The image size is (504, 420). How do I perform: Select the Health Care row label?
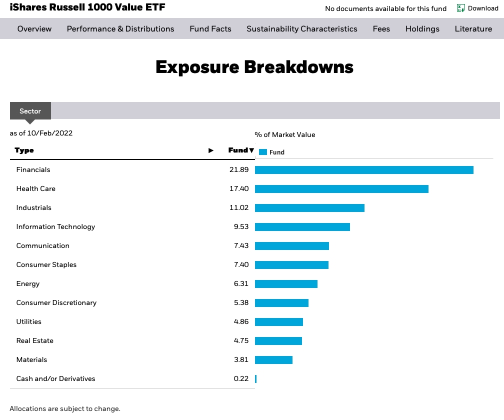pos(35,188)
